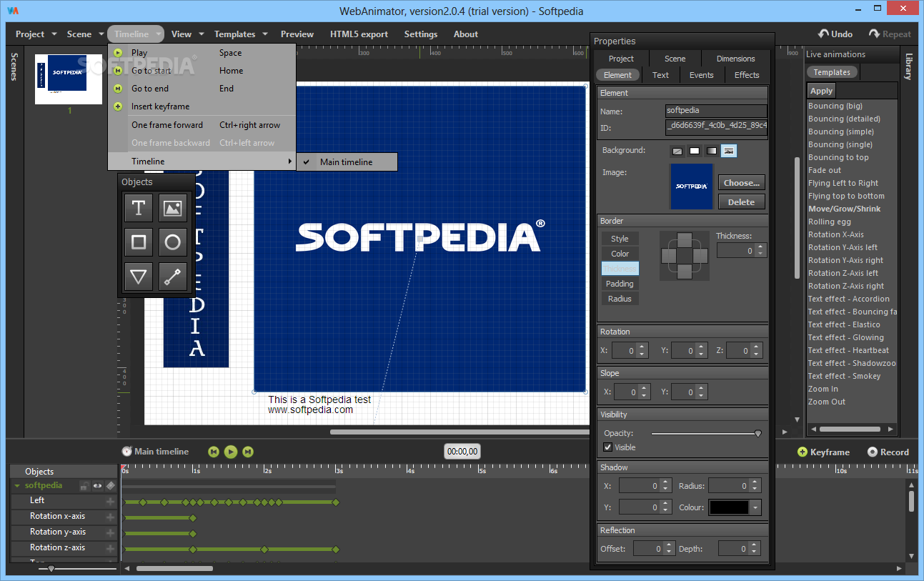Add keyframe to Rotation x-axis row

(x=111, y=517)
